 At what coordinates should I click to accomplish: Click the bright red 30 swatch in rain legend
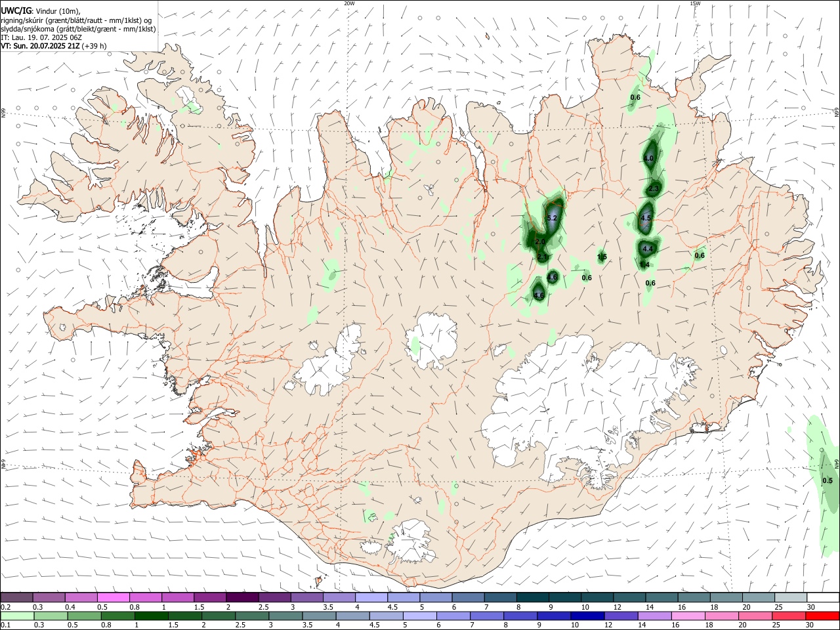pyautogui.click(x=822, y=616)
